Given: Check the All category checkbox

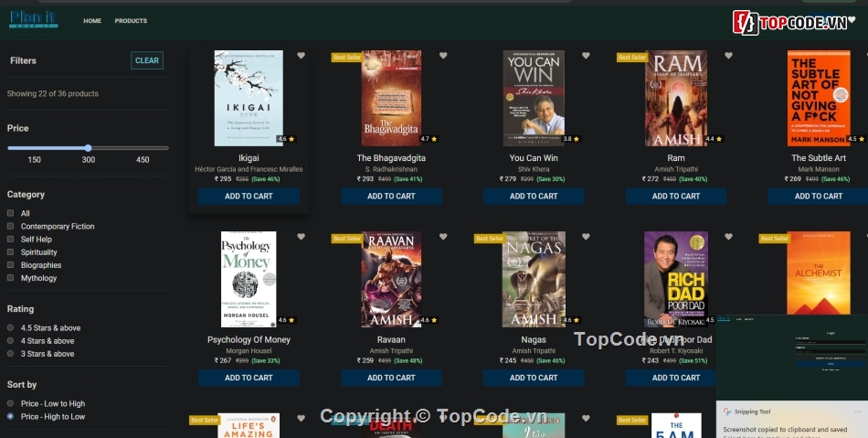Looking at the screenshot, I should point(11,213).
